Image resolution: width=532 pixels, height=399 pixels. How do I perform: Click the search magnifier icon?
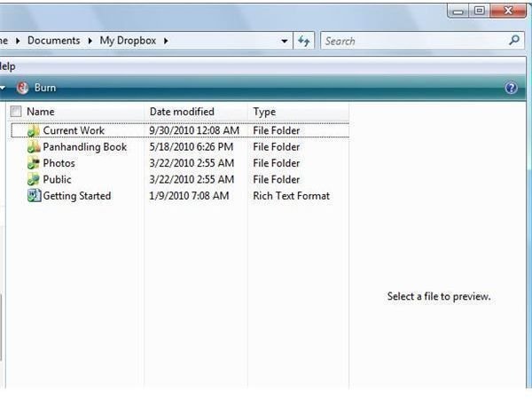(x=514, y=41)
